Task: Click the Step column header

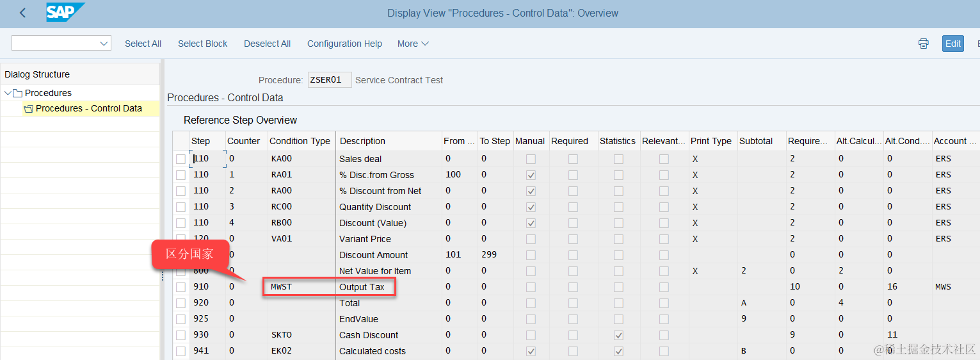Action: click(207, 141)
